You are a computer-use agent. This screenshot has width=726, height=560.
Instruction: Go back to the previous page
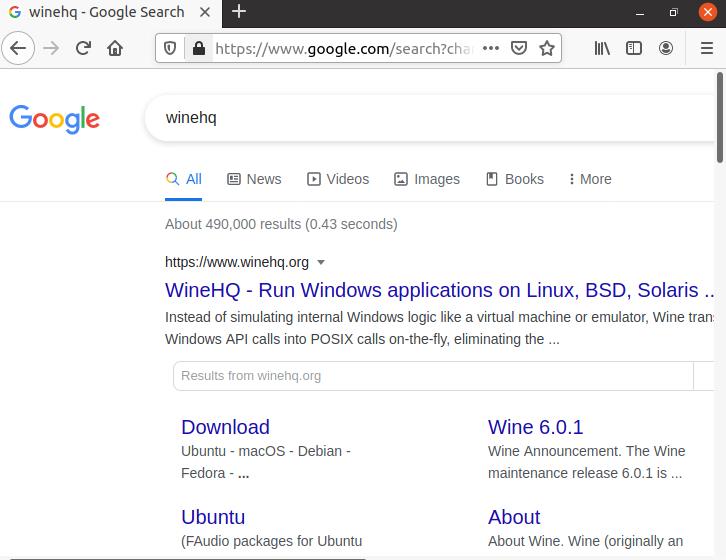pyautogui.click(x=18, y=48)
